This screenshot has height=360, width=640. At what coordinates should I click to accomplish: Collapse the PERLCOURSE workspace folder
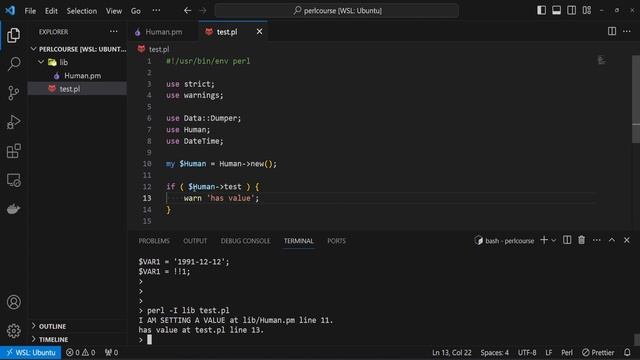tap(78, 49)
